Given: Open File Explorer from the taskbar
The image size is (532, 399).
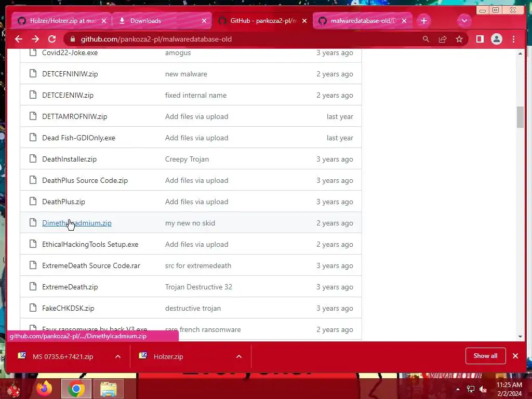Looking at the screenshot, I should tap(108, 389).
